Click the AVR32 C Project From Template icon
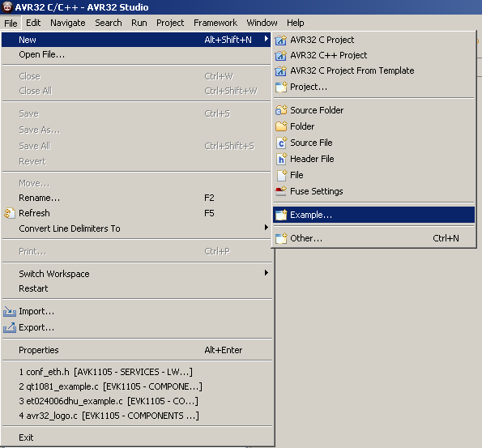Screen dimensions: 482x448 [280, 70]
